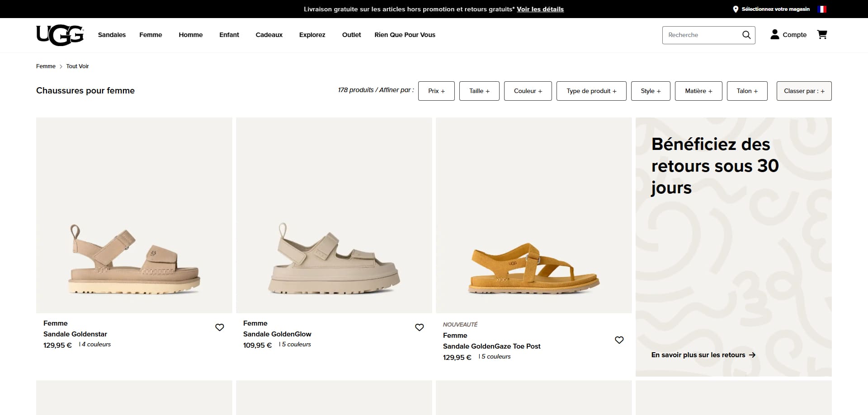This screenshot has width=868, height=415.
Task: Click the Chaussures pour femme heading
Action: coord(85,90)
